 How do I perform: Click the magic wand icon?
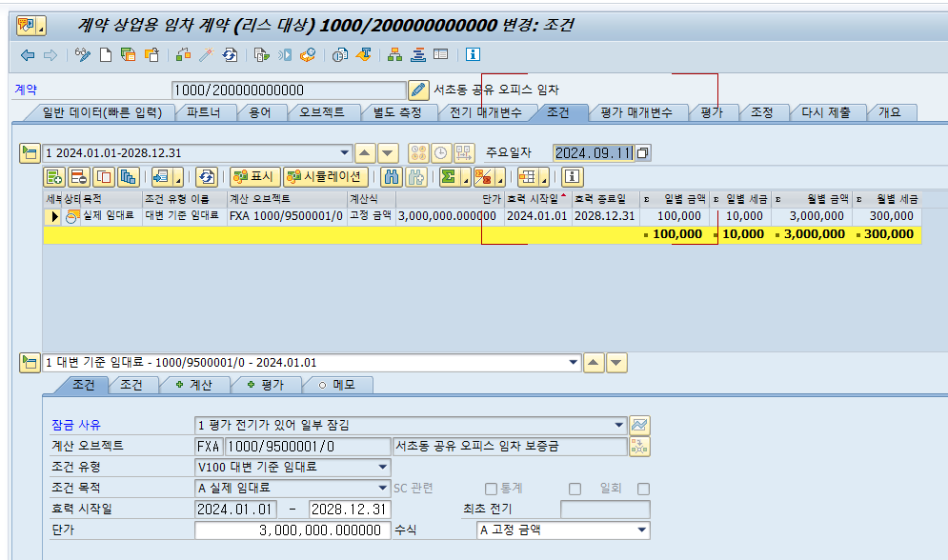tap(206, 55)
